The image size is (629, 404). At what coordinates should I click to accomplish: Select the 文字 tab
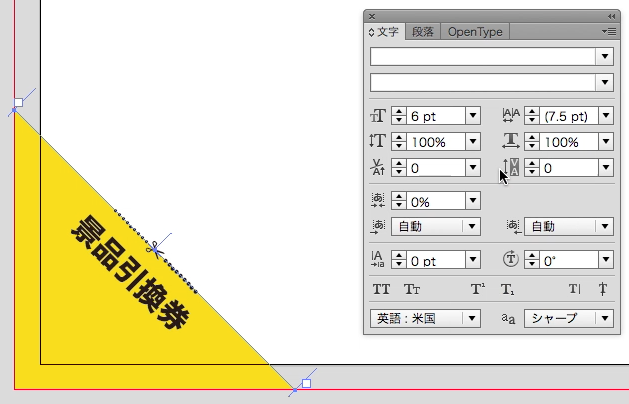pyautogui.click(x=383, y=32)
